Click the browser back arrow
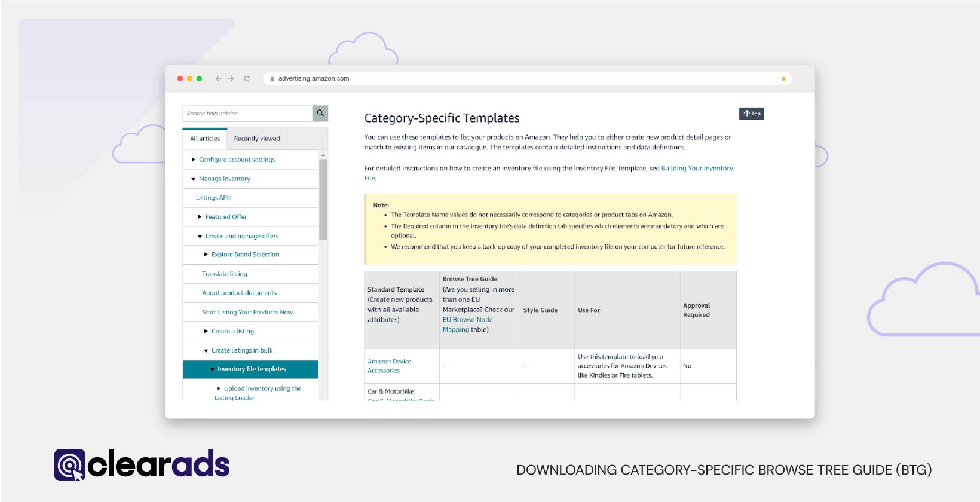Viewport: 980px width, 502px height. coord(218,78)
